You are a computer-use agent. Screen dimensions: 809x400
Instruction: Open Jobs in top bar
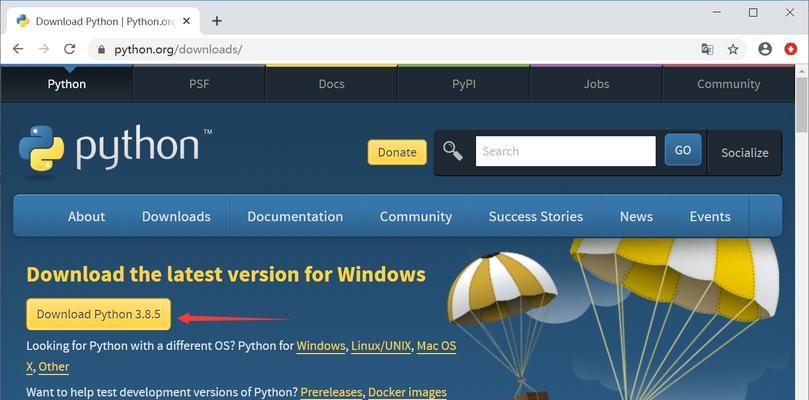(x=596, y=84)
